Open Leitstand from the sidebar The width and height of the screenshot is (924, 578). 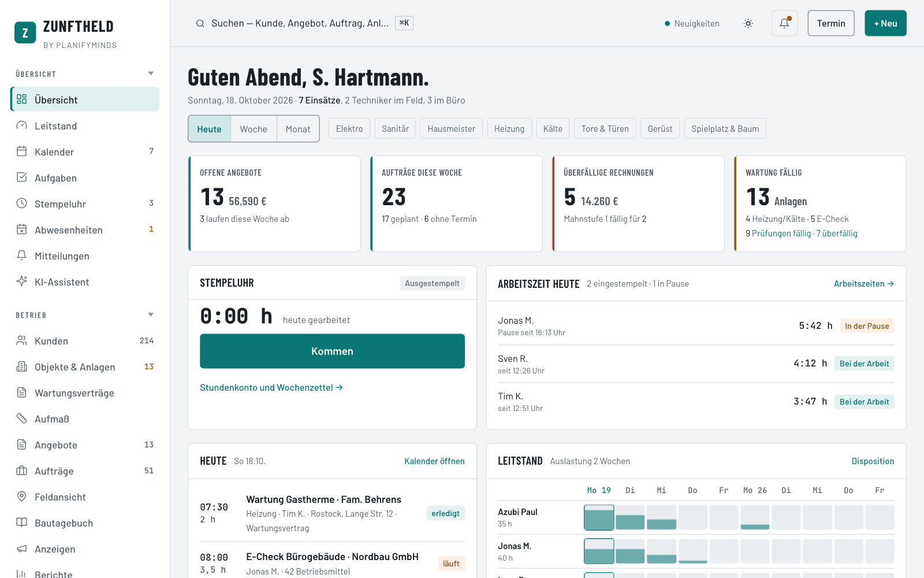[85, 126]
